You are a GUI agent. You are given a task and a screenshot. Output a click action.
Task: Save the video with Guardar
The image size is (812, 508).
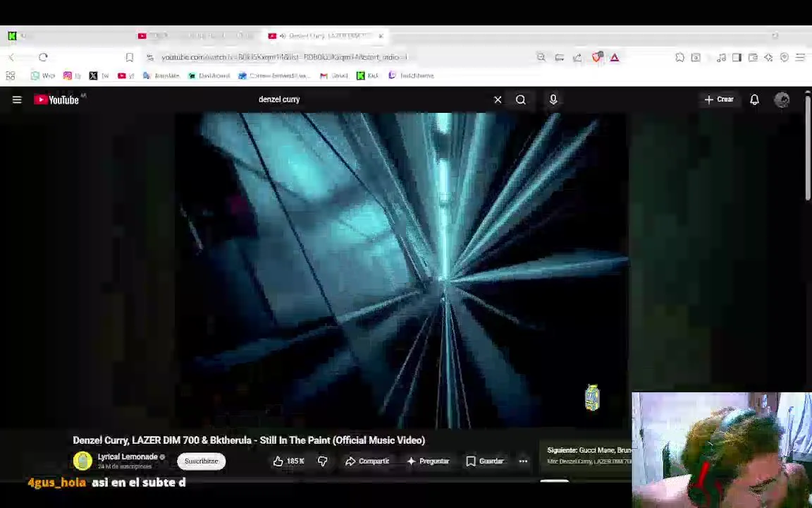coord(485,461)
